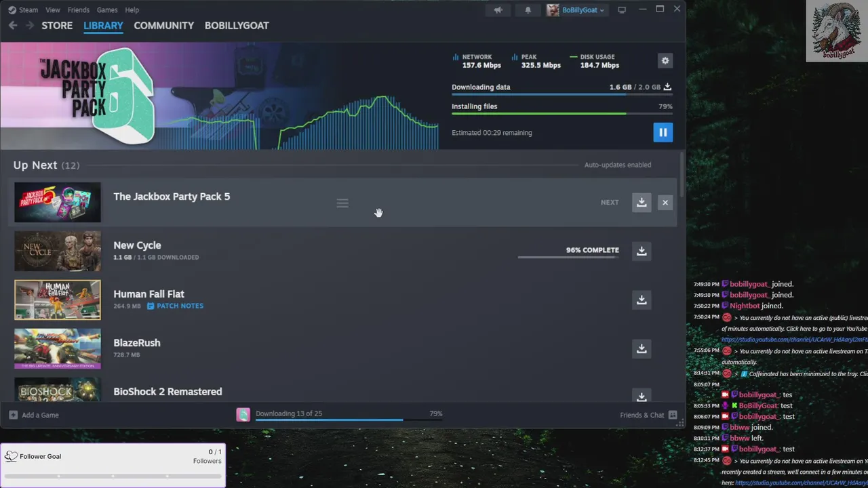Download The Jackbox Party Pack 5 now
Screen dimensions: 868x488
642,202
